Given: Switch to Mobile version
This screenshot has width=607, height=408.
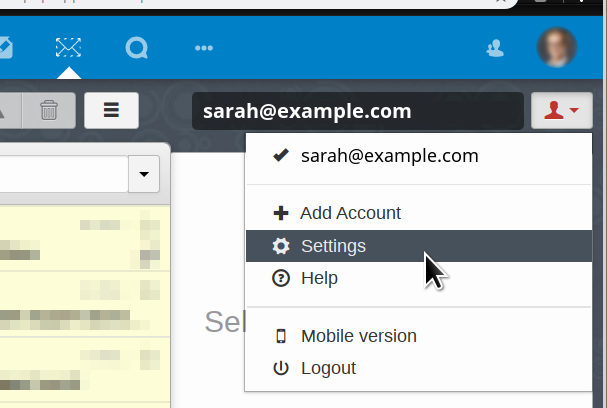Looking at the screenshot, I should click(358, 336).
